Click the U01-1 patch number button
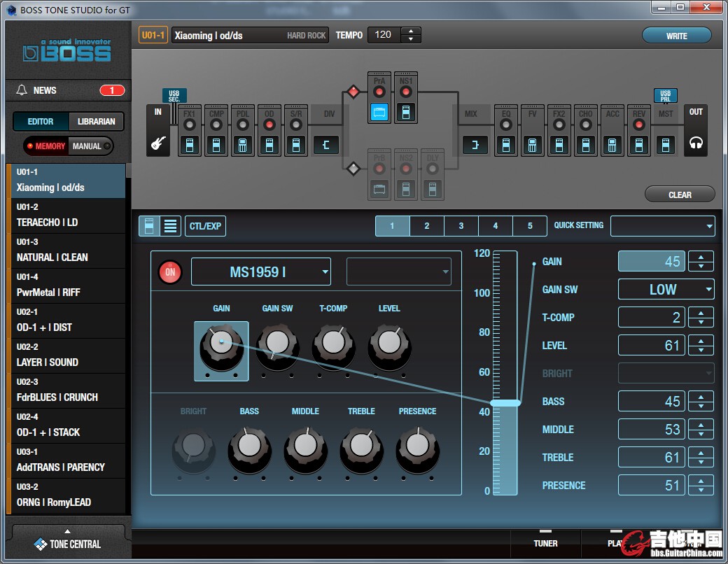 click(x=153, y=35)
